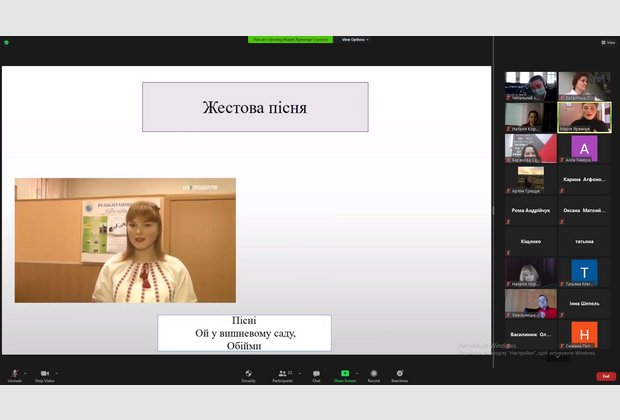
Task: Select the blue 'T' avatar participant tile
Action: coord(583,272)
